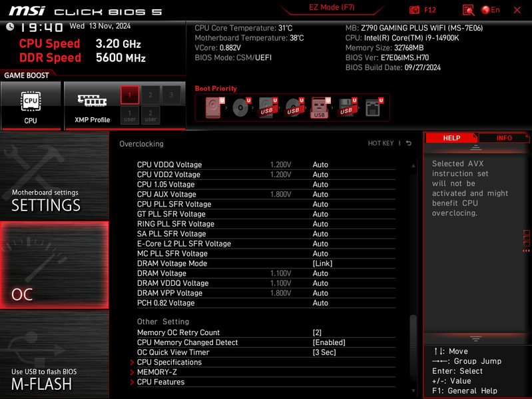The height and width of the screenshot is (399, 532).
Task: Open the SETTINGS motherboard section
Action: click(x=55, y=175)
